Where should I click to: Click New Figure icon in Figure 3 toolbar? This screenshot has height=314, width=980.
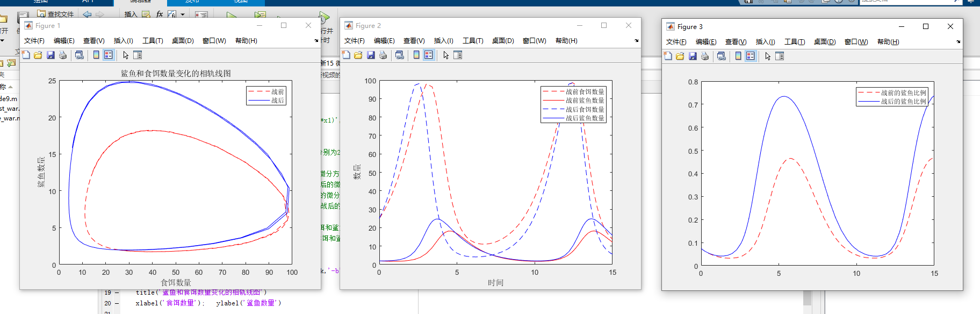pos(668,56)
